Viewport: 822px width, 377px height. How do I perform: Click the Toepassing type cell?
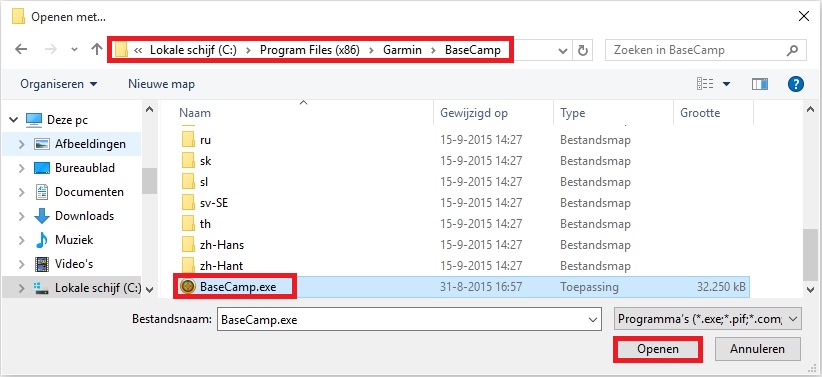[x=589, y=287]
